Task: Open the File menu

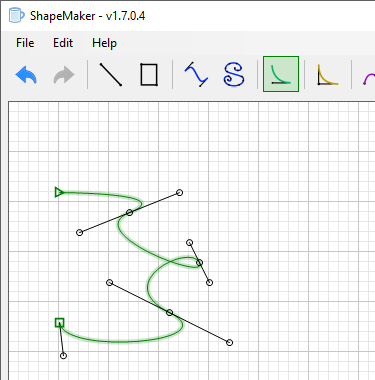Action: 25,43
